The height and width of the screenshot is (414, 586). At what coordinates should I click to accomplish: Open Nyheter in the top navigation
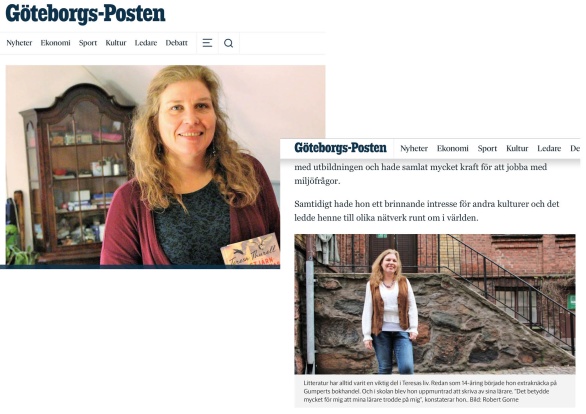(19, 43)
